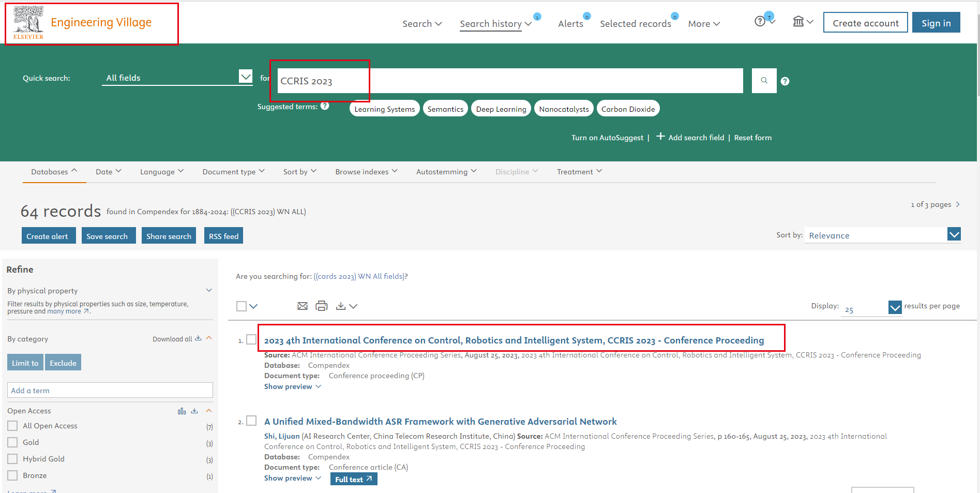Viewport: 980px width, 493px height.
Task: Open the Sort by options tab
Action: pyautogui.click(x=300, y=172)
